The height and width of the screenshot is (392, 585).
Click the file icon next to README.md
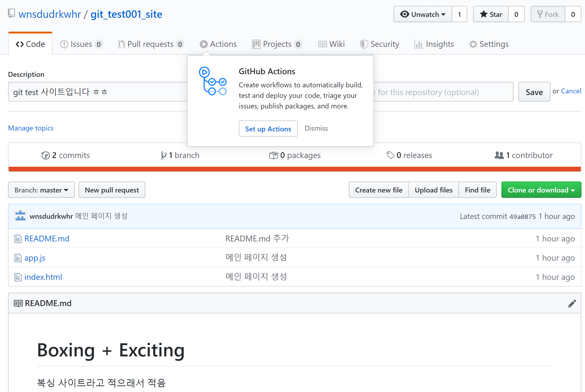click(18, 239)
